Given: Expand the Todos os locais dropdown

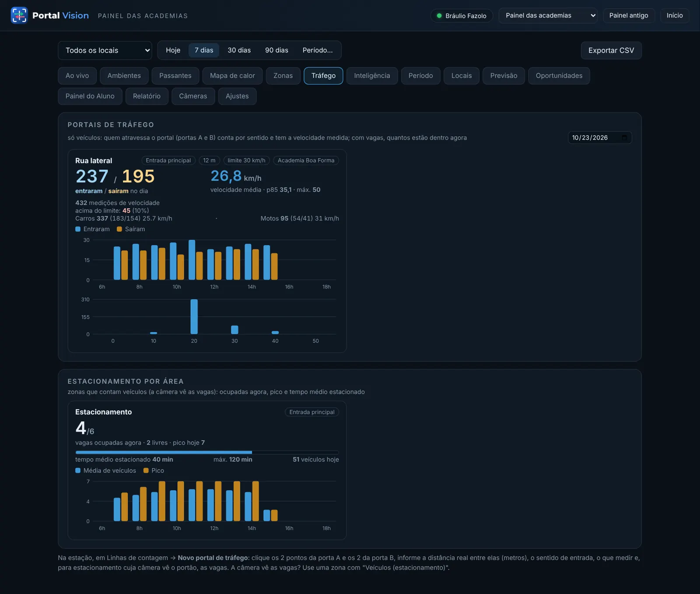Looking at the screenshot, I should tap(105, 50).
